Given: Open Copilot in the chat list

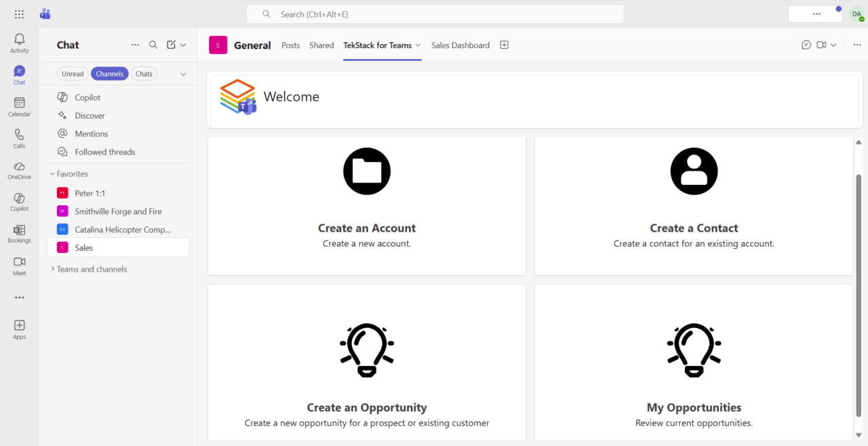Looking at the screenshot, I should (118, 98).
